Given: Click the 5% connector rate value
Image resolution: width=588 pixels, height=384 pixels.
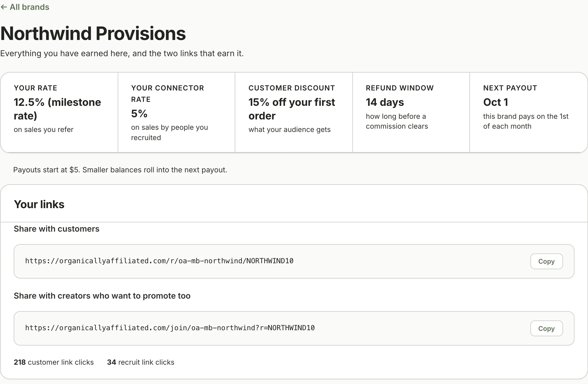Looking at the screenshot, I should [x=139, y=114].
